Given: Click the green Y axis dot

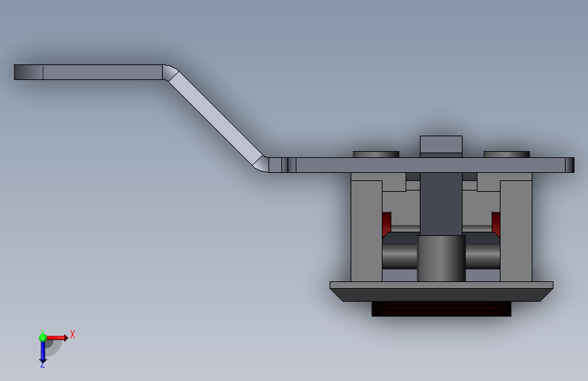Looking at the screenshot, I should click(43, 338).
